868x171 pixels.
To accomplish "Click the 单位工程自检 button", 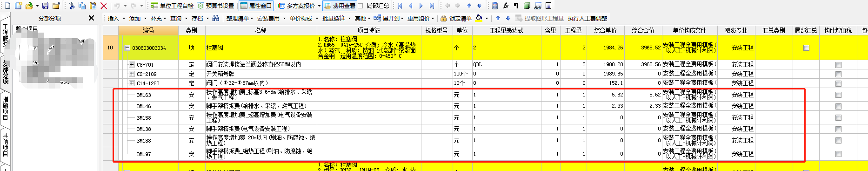I will click(172, 6).
